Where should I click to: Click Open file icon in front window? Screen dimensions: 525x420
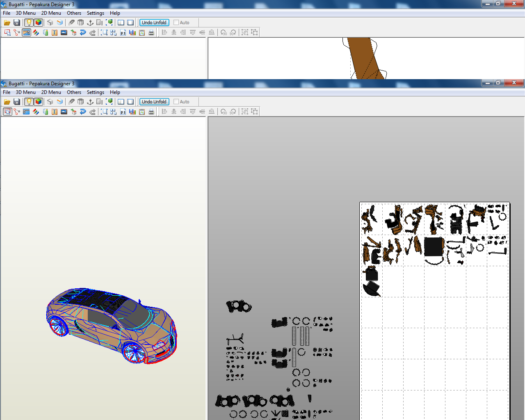(x=7, y=102)
